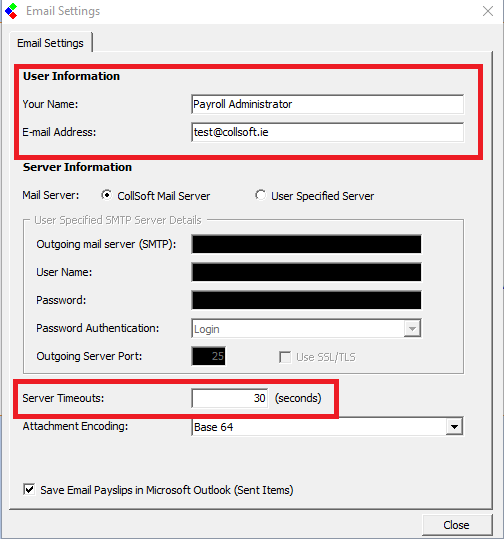
Task: Click the E-mail Address input field
Action: [x=328, y=132]
